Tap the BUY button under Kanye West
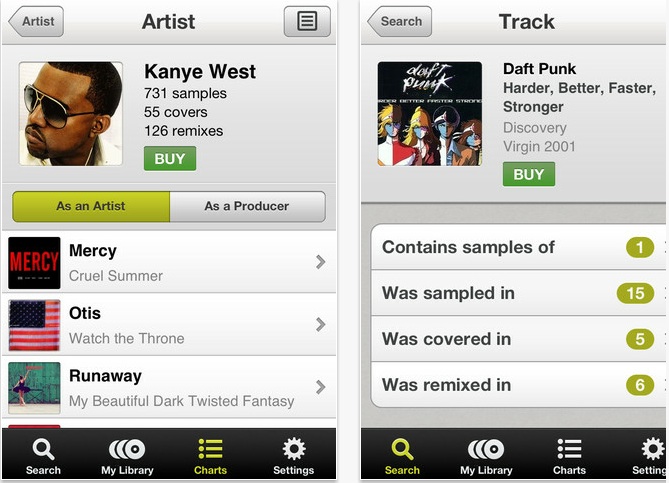 [x=170, y=159]
